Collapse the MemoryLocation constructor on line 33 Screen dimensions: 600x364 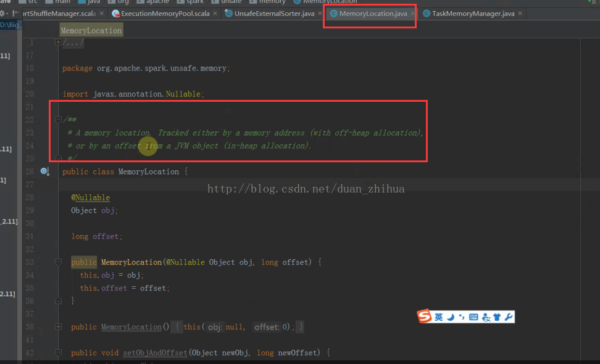pos(58,262)
